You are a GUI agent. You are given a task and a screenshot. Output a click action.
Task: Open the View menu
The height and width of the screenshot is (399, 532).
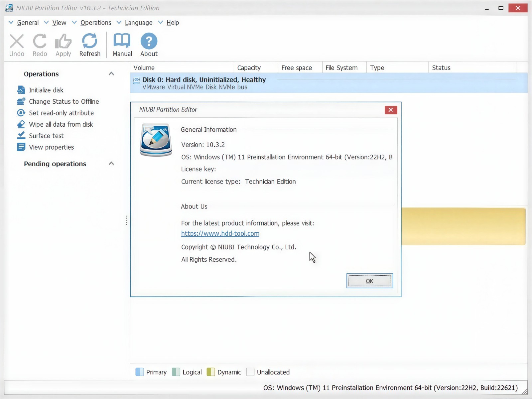point(59,23)
